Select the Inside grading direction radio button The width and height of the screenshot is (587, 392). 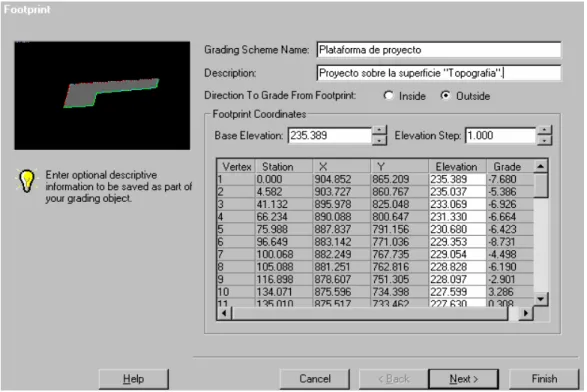[388, 95]
